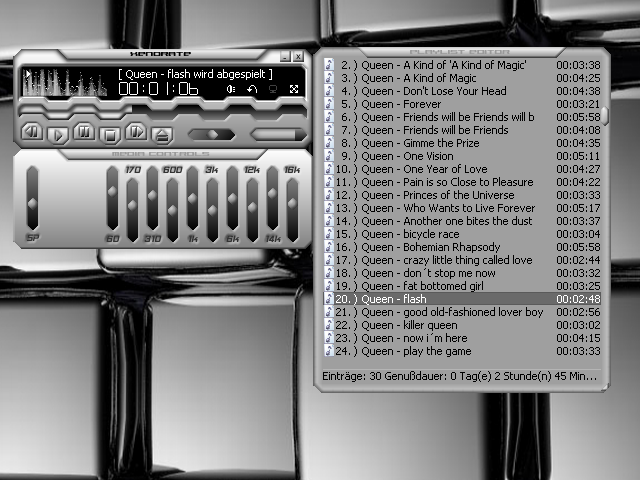Click the music note icon beside 'Queen - Bohemian Rhapsody'

(329, 247)
